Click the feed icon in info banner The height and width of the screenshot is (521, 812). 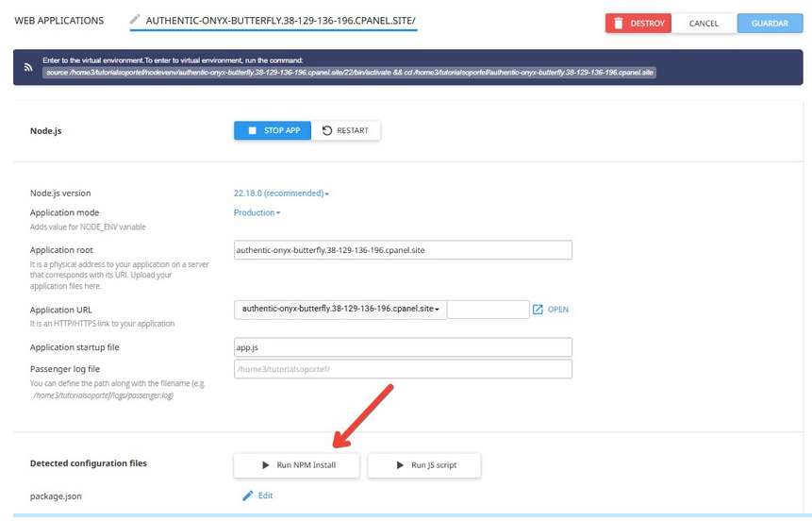[28, 67]
